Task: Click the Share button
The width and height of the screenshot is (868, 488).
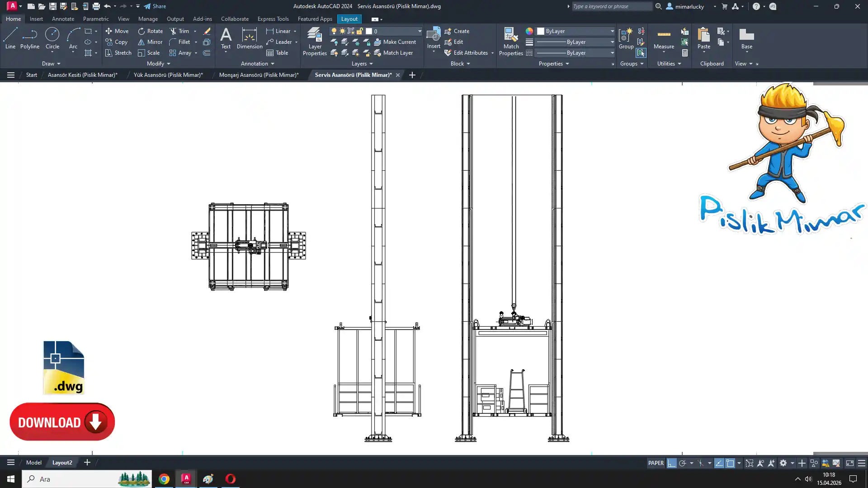Action: (155, 6)
